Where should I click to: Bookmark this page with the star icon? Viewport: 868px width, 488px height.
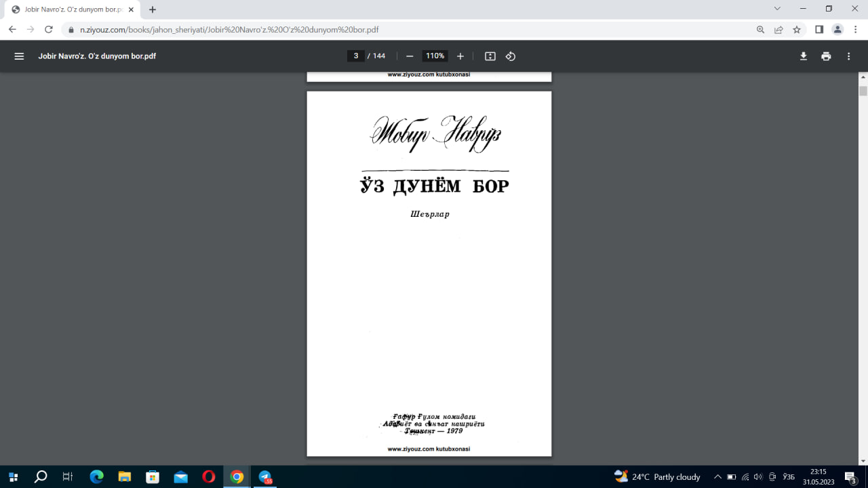797,30
